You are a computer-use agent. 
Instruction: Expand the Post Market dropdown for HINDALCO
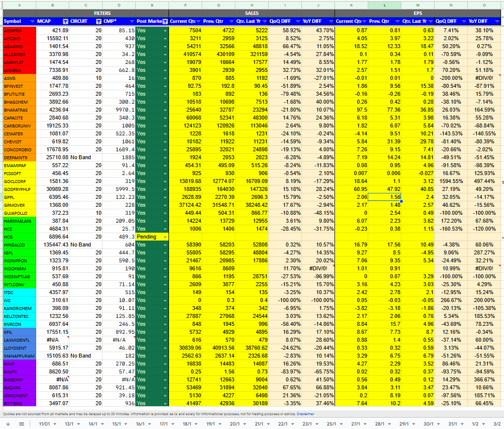pos(165,245)
